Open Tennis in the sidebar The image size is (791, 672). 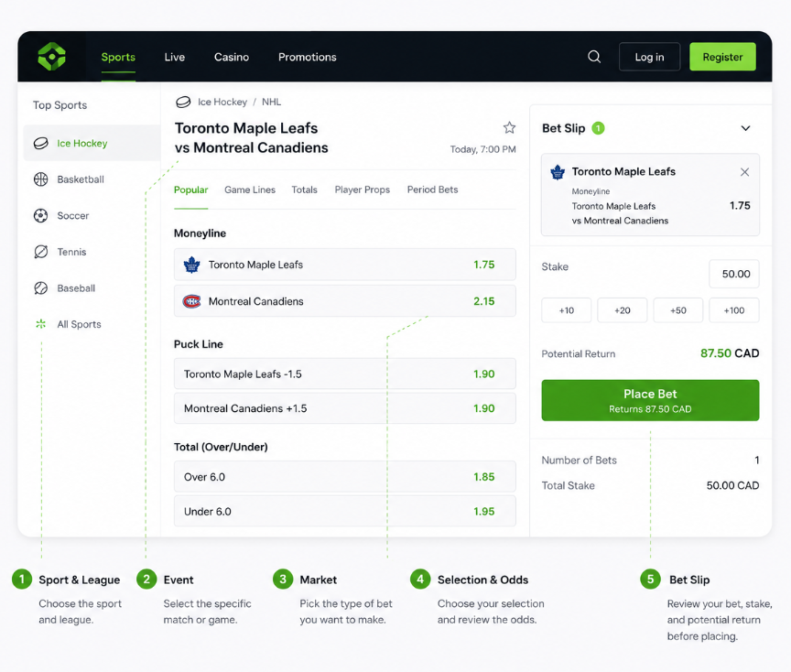[x=92, y=252]
